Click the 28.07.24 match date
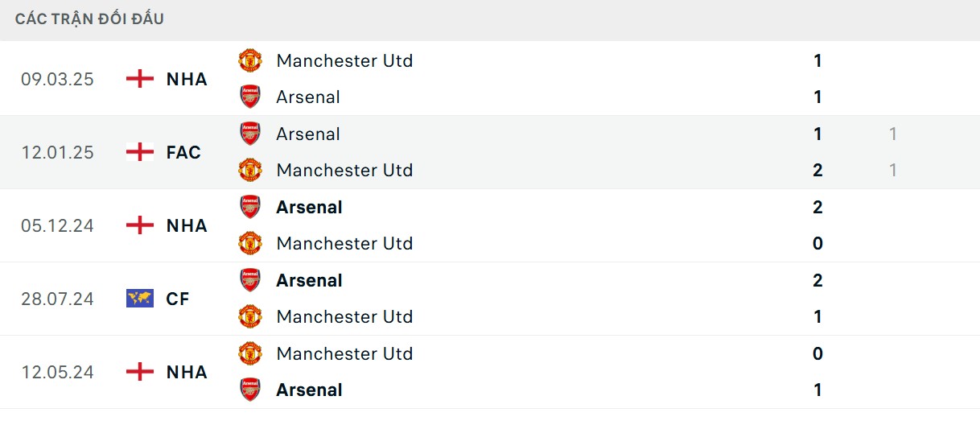The width and height of the screenshot is (980, 425). (x=57, y=299)
